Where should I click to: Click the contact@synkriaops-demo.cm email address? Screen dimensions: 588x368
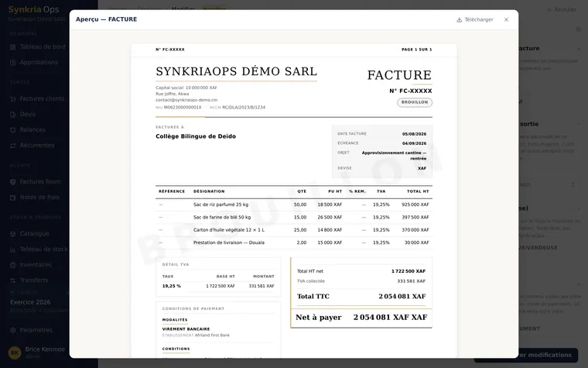[186, 100]
